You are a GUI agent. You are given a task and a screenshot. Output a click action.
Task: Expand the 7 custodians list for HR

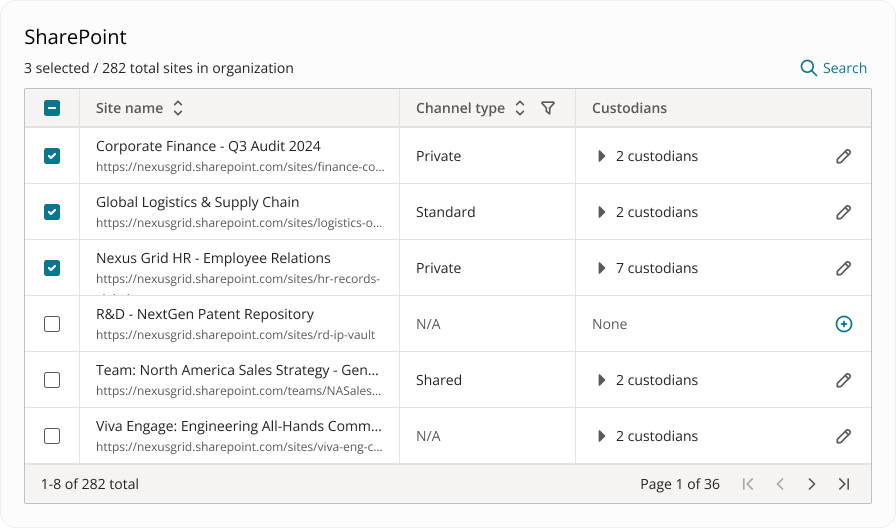tap(601, 268)
